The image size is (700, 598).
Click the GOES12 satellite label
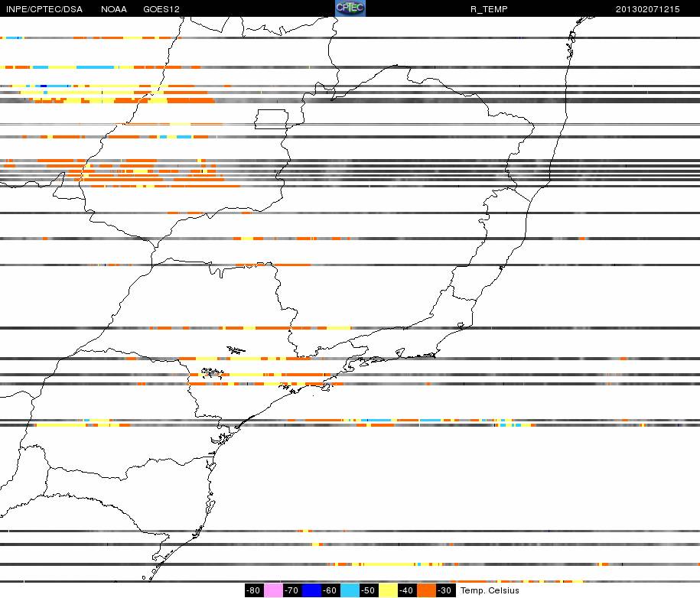coord(161,9)
